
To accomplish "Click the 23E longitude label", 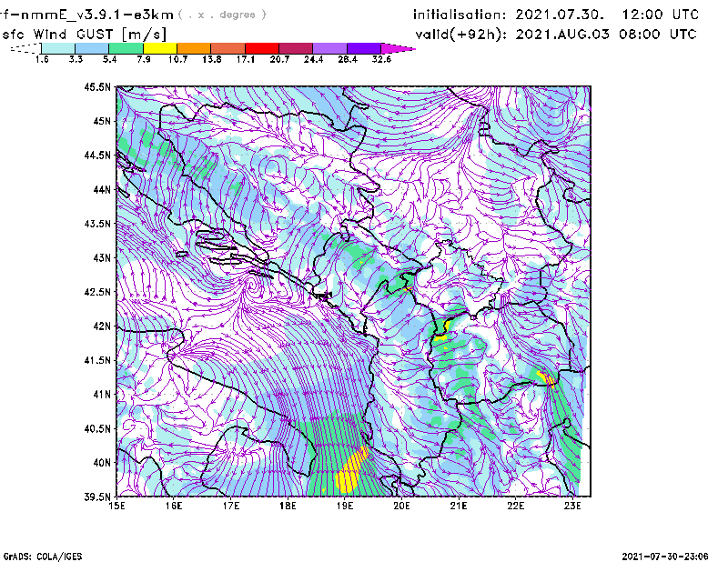I will [x=572, y=506].
